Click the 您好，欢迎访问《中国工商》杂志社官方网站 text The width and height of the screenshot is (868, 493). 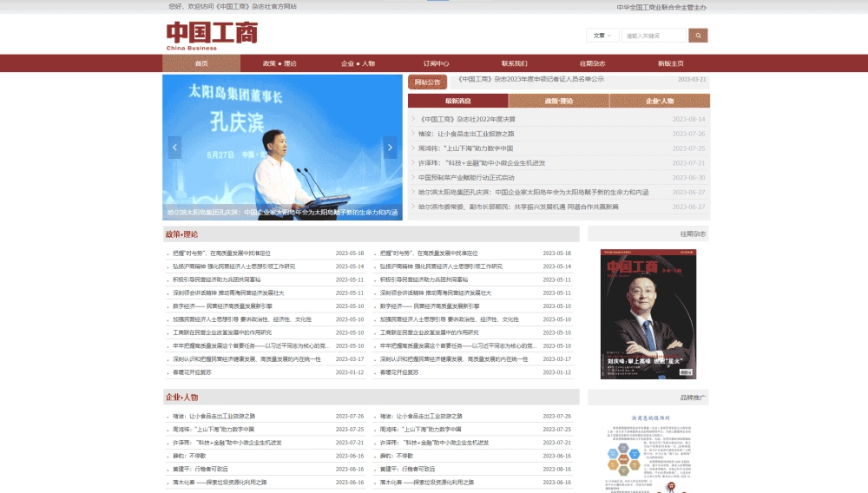coord(233,7)
